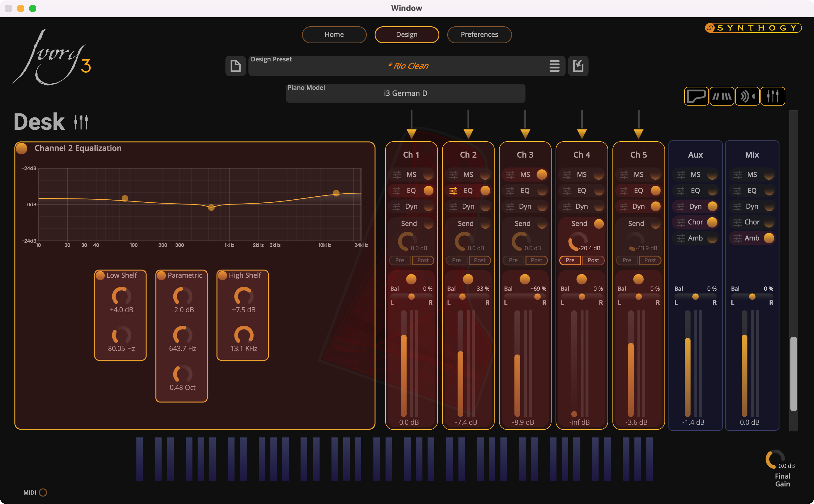Viewport: 814px width, 504px height.
Task: Select Post on Ch 1 send
Action: 423,260
